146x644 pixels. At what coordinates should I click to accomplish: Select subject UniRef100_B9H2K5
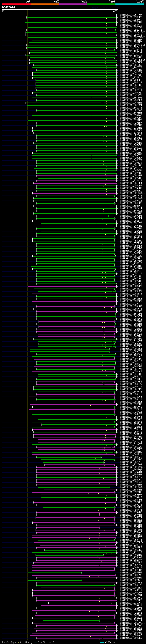131,191
